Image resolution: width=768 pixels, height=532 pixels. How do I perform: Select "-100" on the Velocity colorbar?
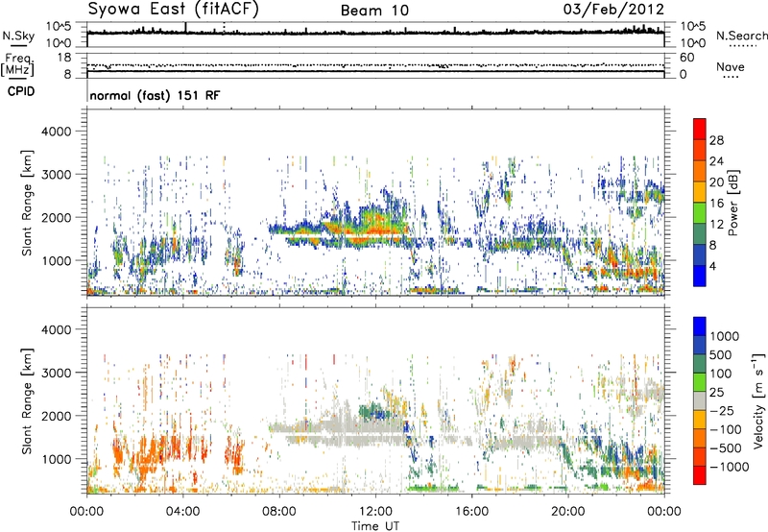tap(726, 429)
